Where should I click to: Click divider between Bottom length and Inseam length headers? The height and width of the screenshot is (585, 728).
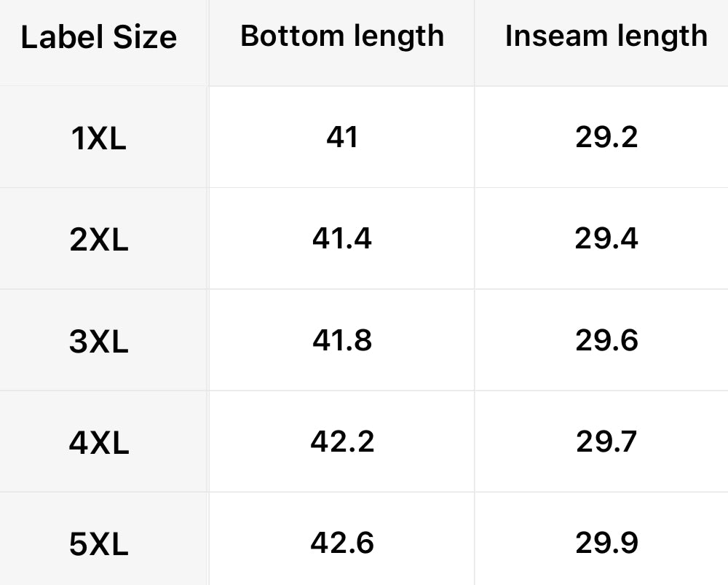point(475,42)
